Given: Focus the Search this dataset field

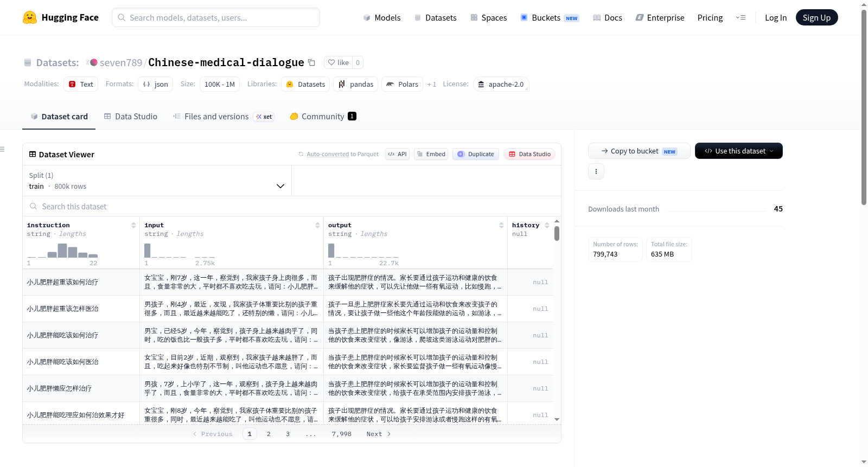Looking at the screenshot, I should 292,207.
